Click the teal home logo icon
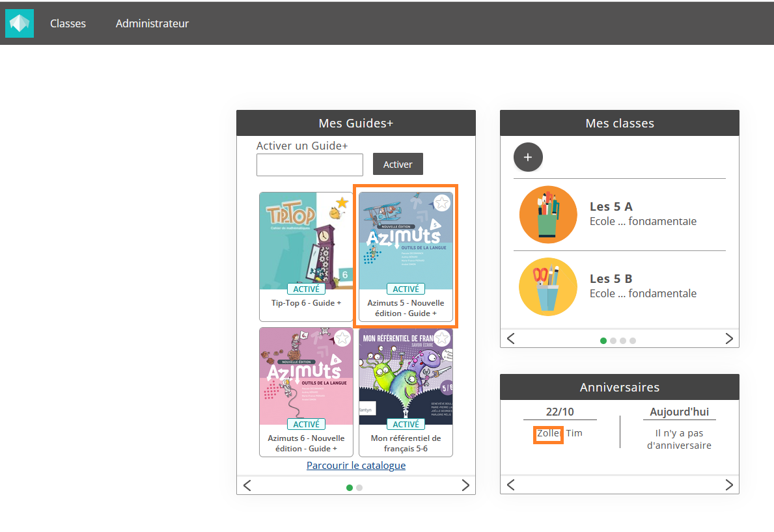This screenshot has height=532, width=774. (x=20, y=23)
